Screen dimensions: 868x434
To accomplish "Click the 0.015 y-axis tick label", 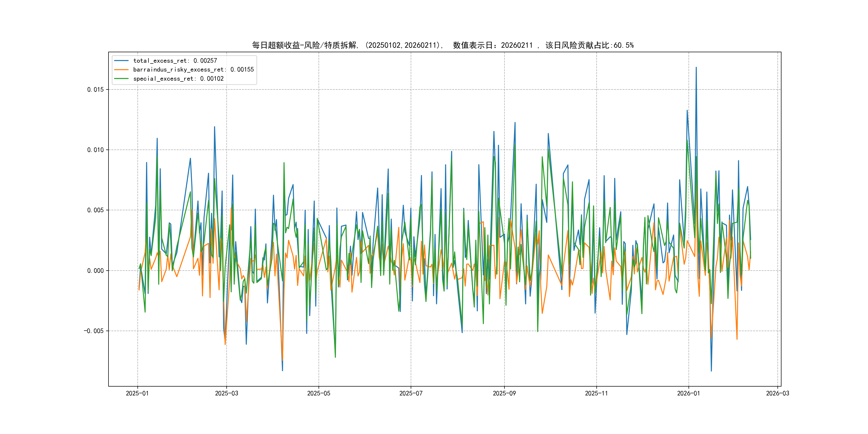I will [x=95, y=90].
